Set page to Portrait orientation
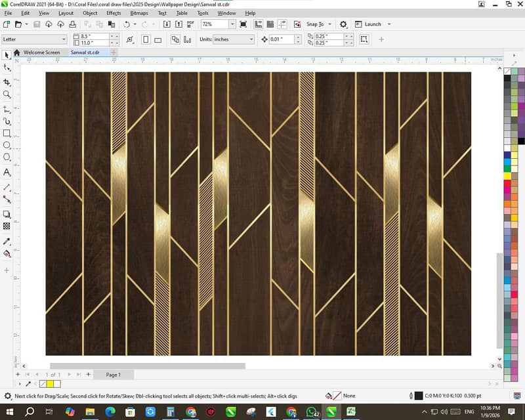The height and width of the screenshot is (420, 525). (146, 39)
